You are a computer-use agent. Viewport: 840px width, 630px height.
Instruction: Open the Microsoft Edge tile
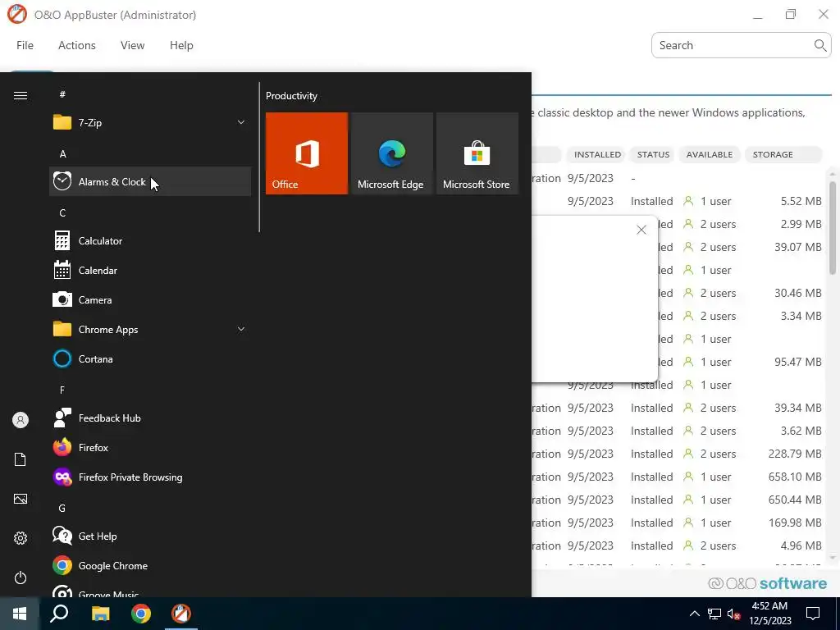click(391, 153)
